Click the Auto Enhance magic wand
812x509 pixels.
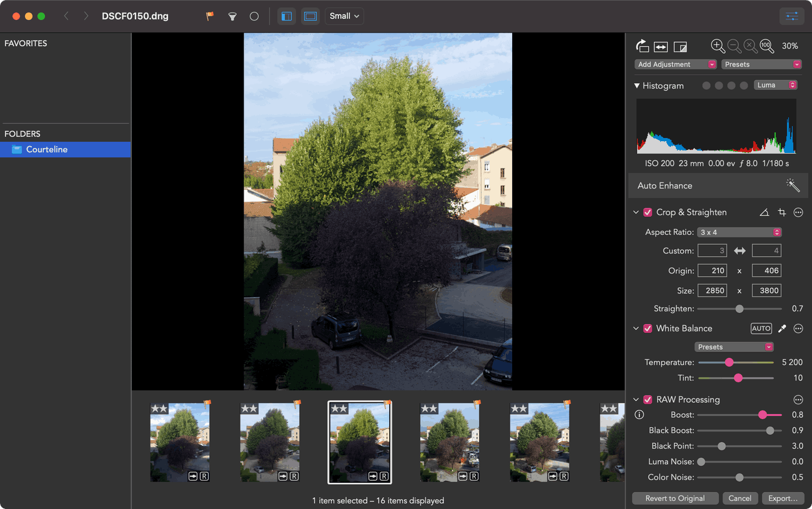click(x=792, y=185)
